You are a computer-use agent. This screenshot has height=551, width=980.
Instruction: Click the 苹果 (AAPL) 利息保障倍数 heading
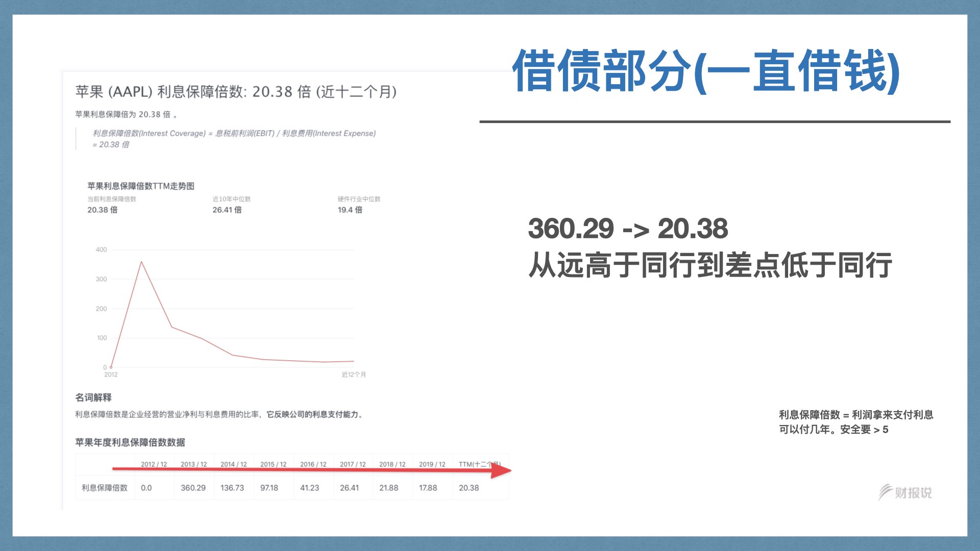point(236,92)
